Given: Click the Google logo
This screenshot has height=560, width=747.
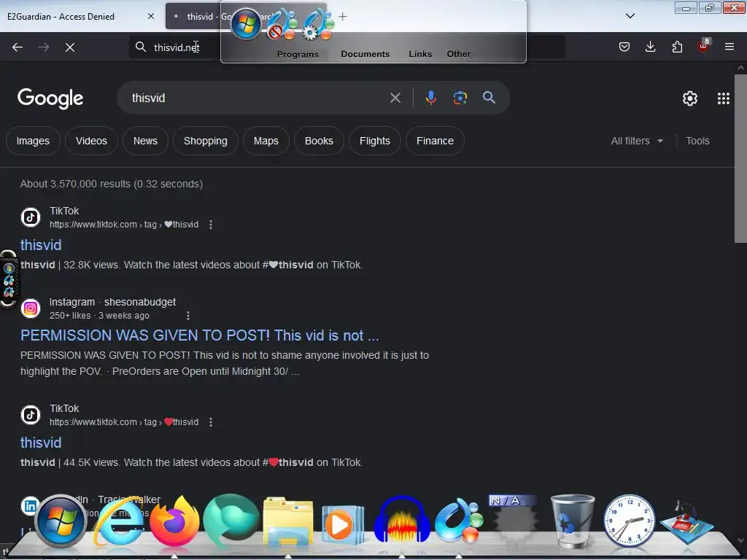Looking at the screenshot, I should click(50, 98).
